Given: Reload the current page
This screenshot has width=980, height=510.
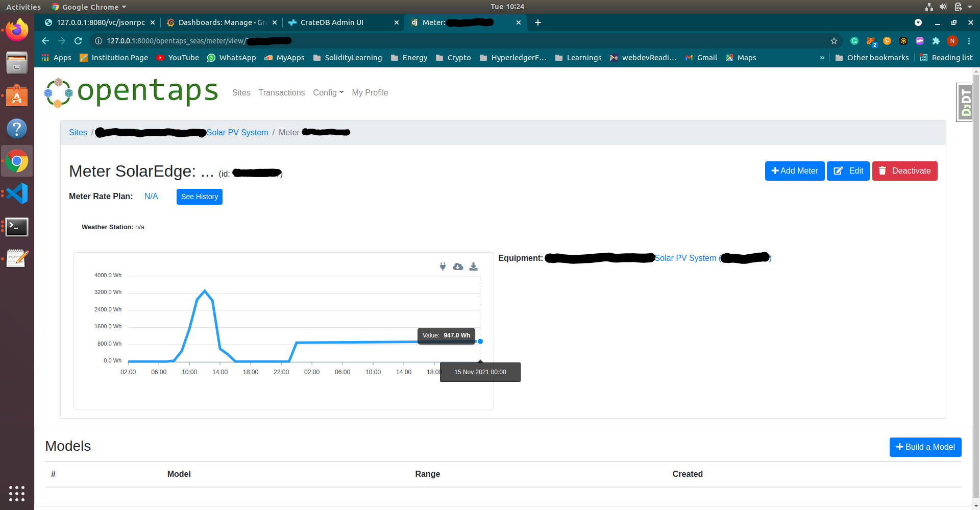Looking at the screenshot, I should (78, 41).
